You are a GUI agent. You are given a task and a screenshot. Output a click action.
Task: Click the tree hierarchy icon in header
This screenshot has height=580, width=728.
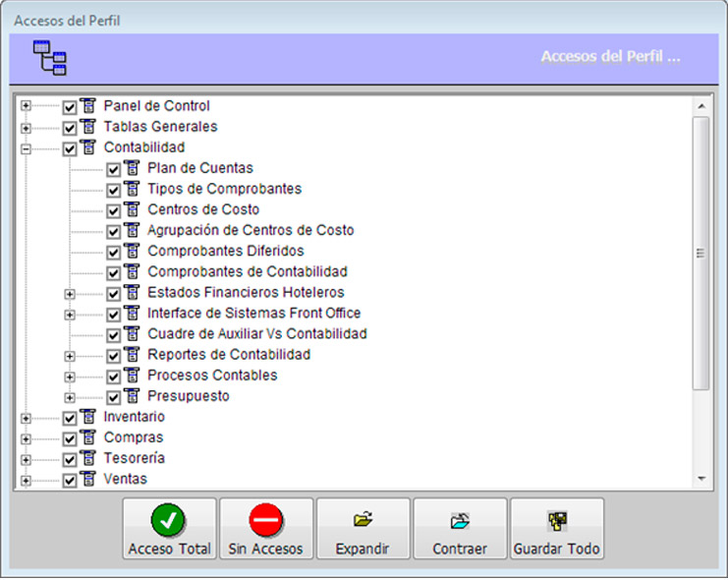[49, 58]
